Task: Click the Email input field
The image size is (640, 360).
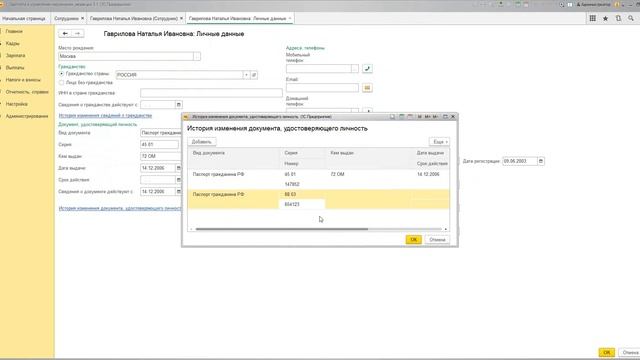Action: 322,88
